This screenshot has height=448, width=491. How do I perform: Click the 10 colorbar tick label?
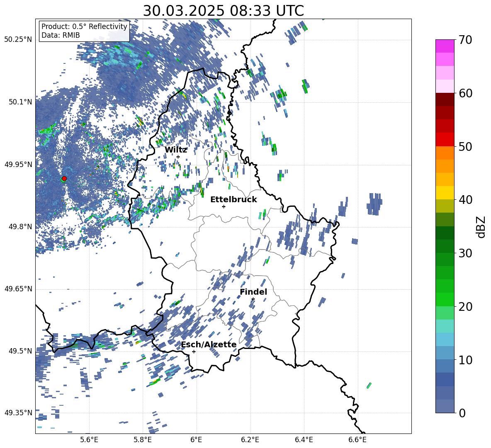coord(465,360)
